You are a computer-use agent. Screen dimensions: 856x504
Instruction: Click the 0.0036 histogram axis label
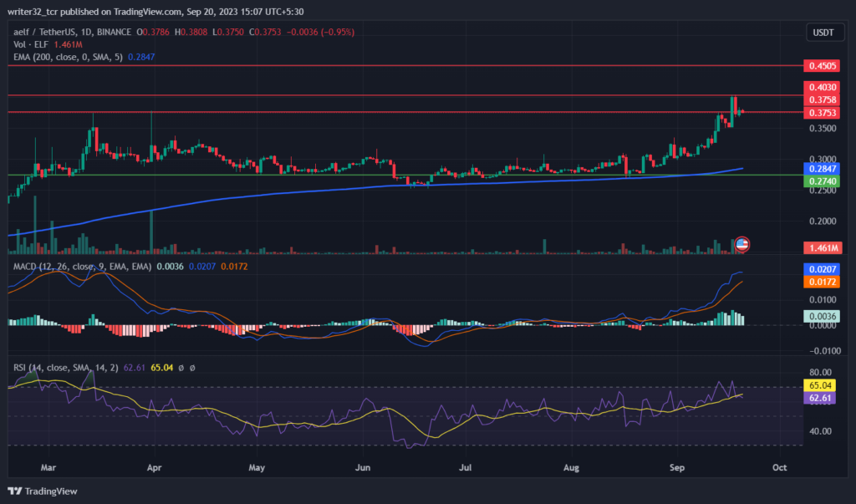pyautogui.click(x=823, y=316)
